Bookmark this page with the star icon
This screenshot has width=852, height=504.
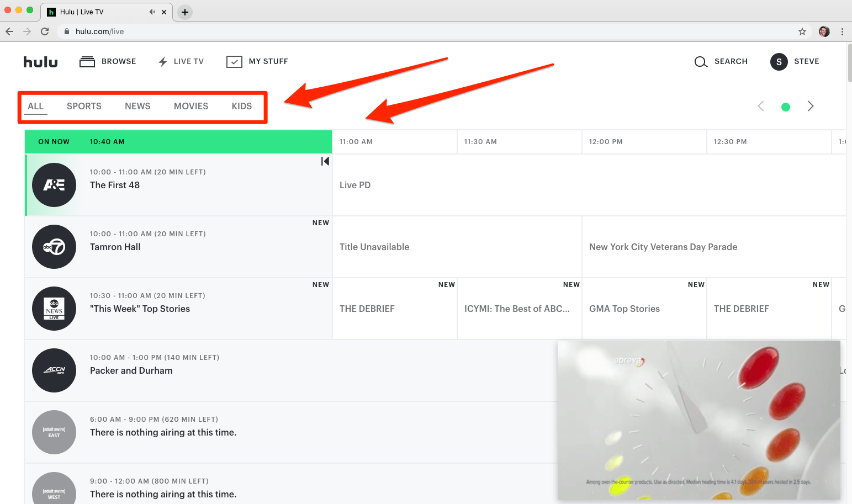point(802,31)
